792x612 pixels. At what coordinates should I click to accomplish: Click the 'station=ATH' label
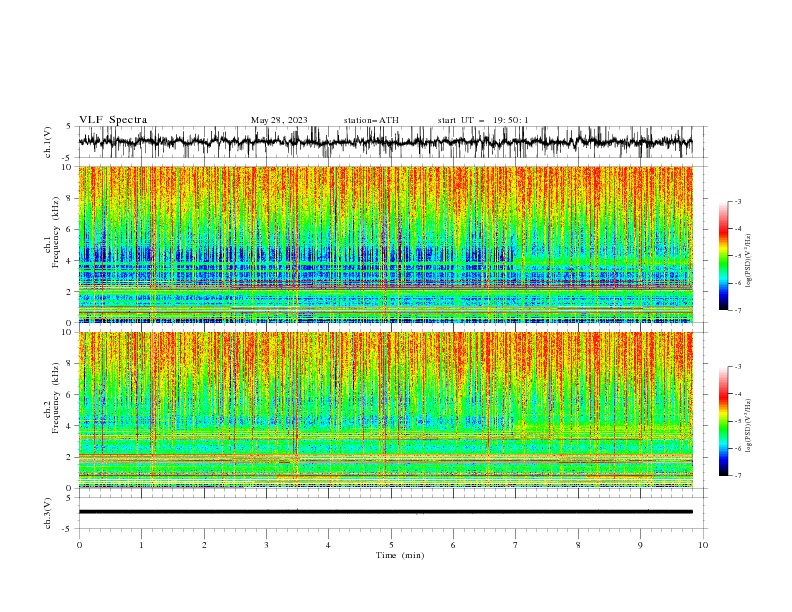click(x=371, y=120)
